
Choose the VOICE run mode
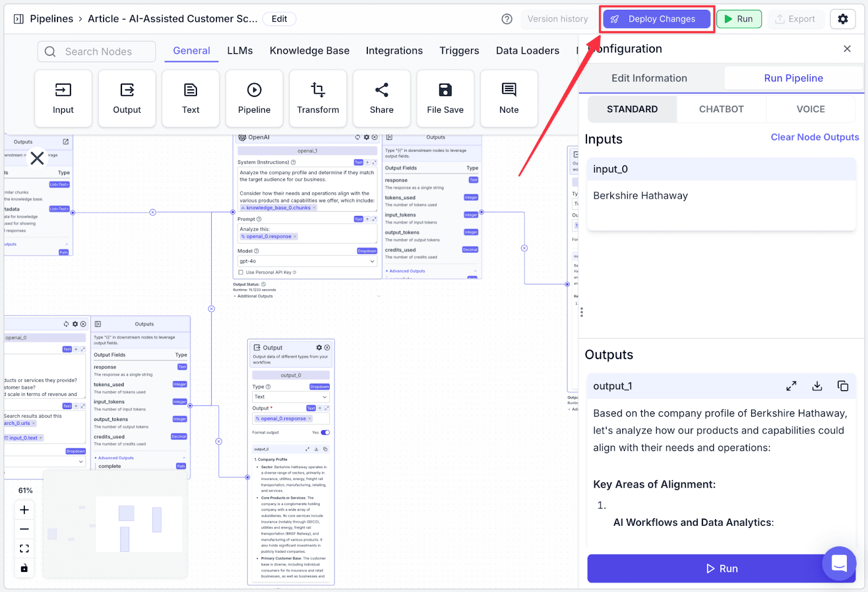coord(810,109)
